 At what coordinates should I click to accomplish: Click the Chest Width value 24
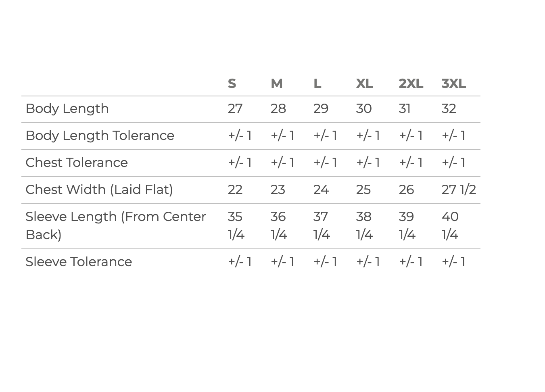pyautogui.click(x=321, y=190)
